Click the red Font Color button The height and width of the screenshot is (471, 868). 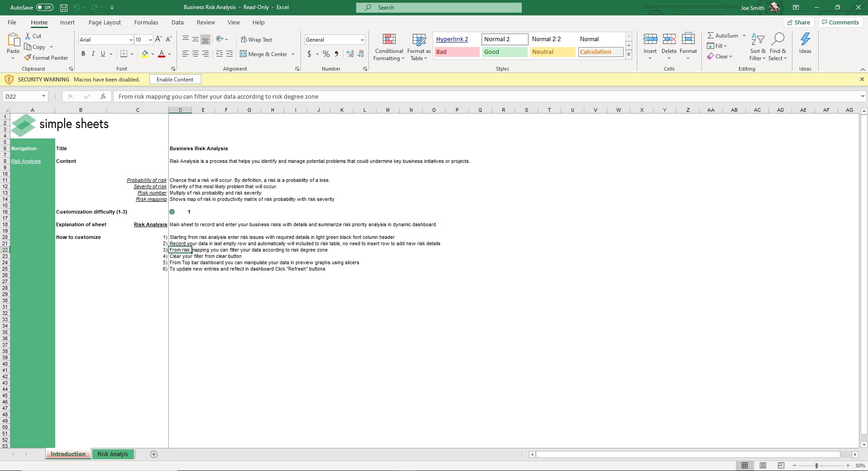162,54
